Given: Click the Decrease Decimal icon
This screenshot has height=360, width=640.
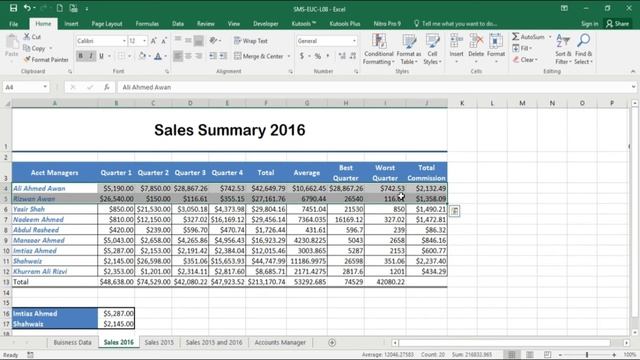Looking at the screenshot, I should [353, 56].
